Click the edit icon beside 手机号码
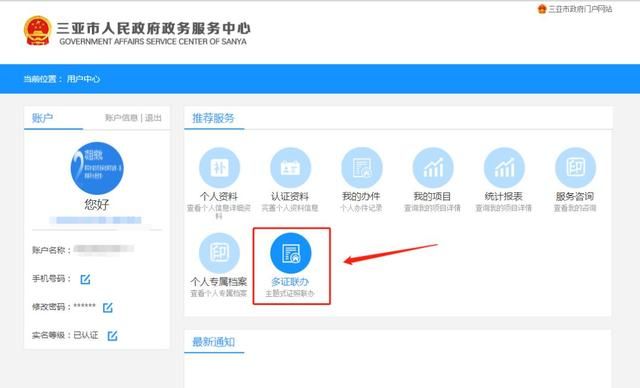The image size is (640, 388). coord(85,279)
